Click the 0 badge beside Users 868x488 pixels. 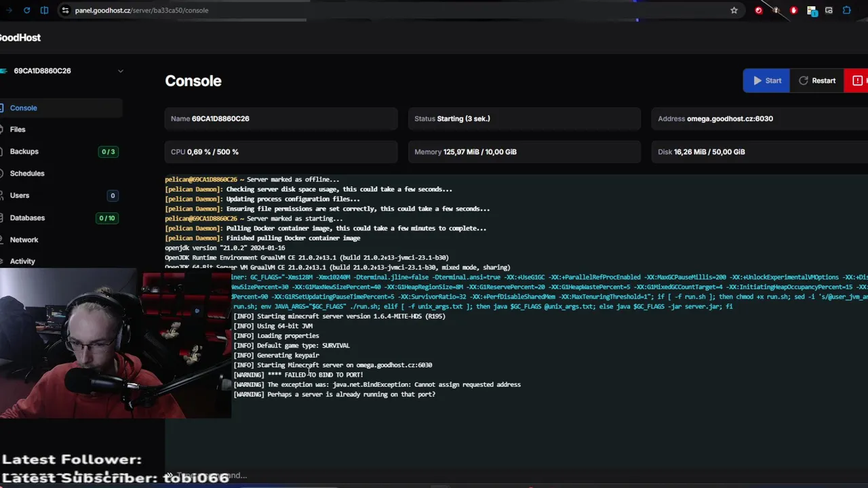(x=113, y=195)
